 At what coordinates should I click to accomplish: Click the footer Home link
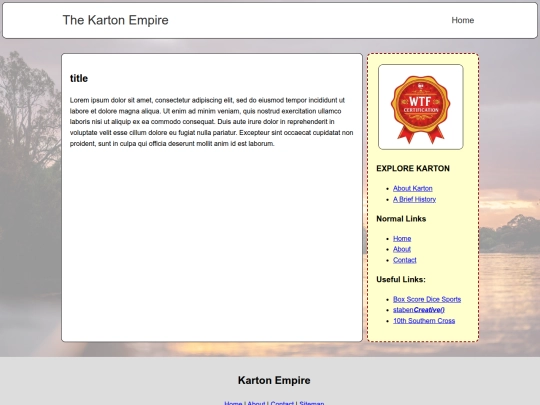233,403
